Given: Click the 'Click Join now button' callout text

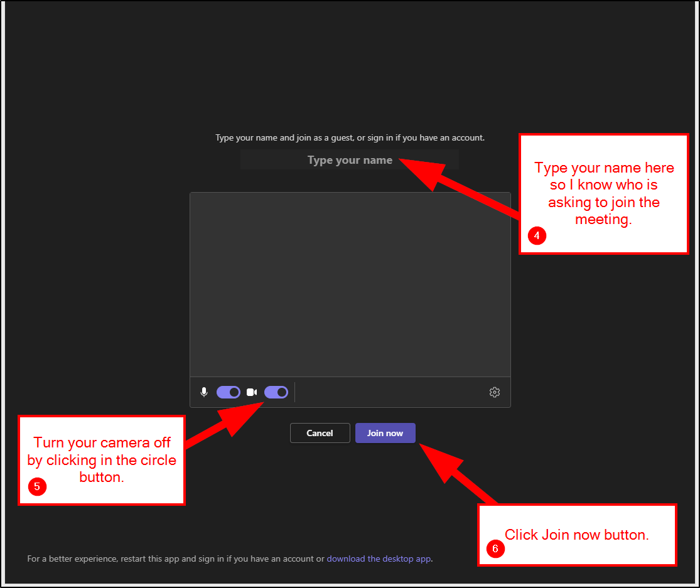Looking at the screenshot, I should click(576, 535).
